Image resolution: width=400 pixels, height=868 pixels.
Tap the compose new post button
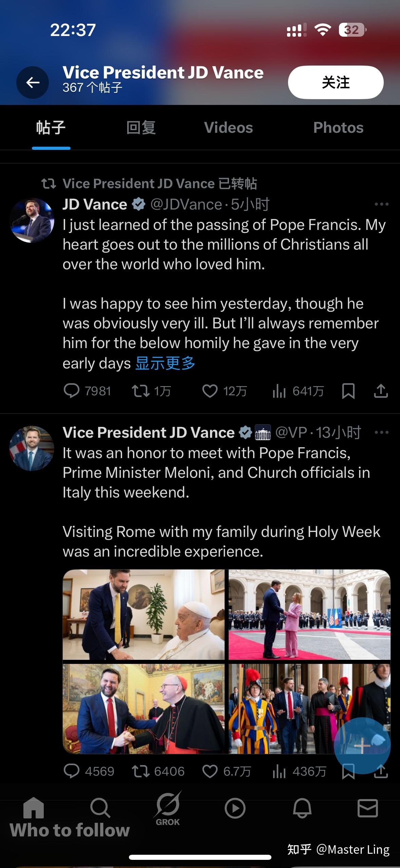pos(362,746)
